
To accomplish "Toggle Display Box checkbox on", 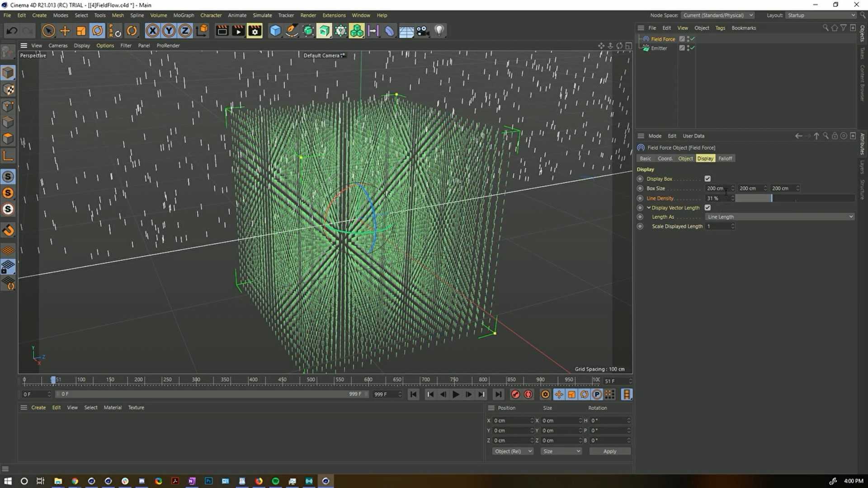I will (x=708, y=179).
